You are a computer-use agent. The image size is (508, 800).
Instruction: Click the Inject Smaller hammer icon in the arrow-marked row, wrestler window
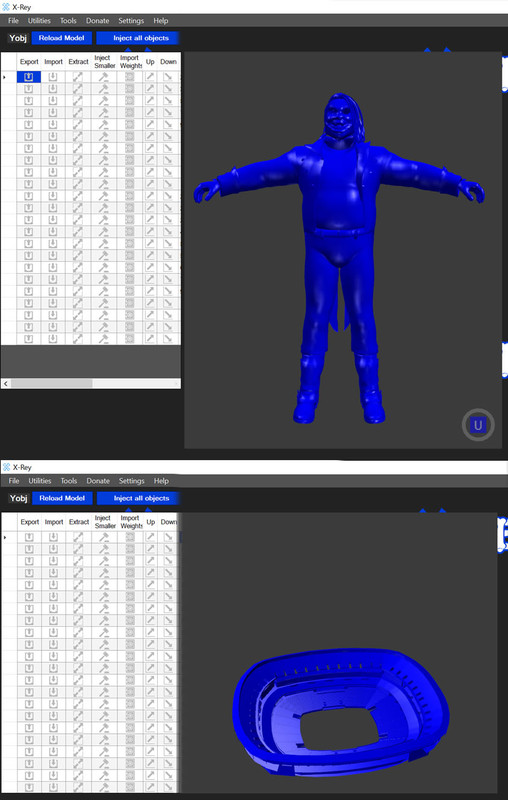point(104,77)
